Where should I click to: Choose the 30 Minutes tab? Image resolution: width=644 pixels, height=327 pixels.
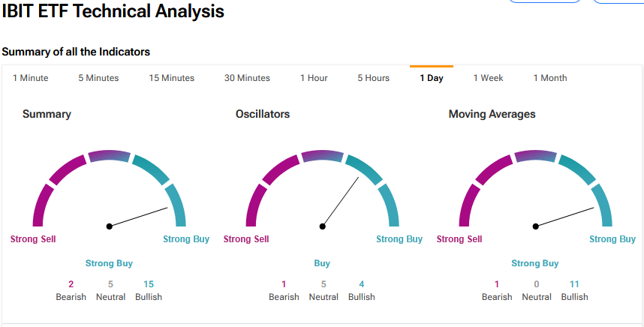click(x=247, y=78)
